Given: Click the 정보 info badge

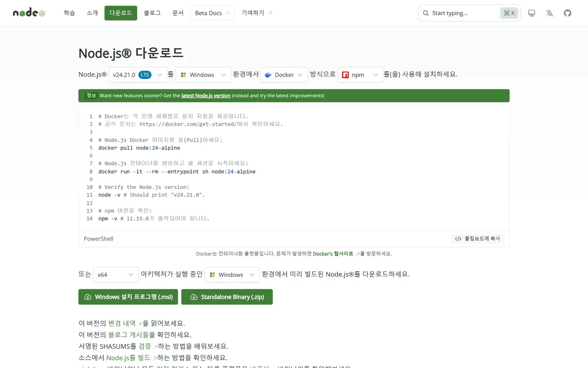Looking at the screenshot, I should 92,96.
